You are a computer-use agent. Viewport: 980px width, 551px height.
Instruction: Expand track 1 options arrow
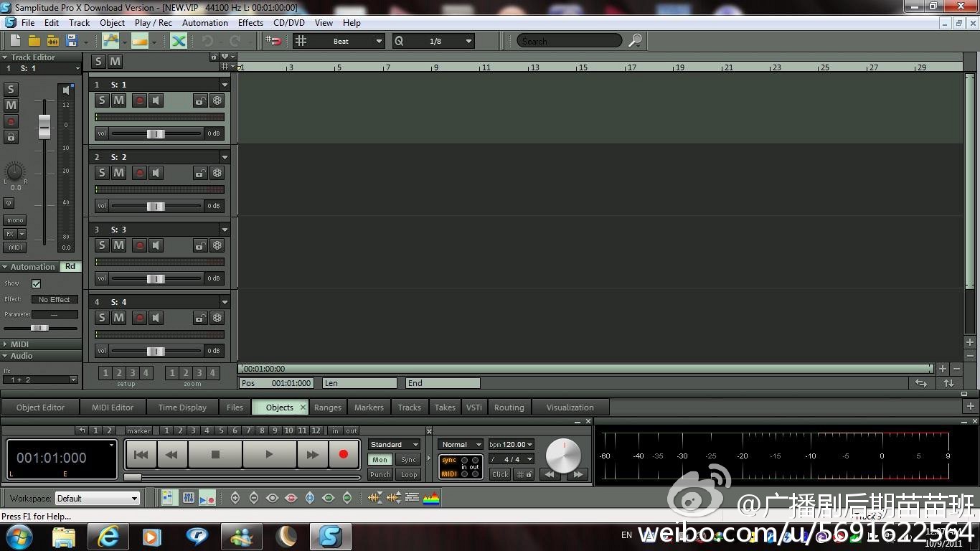[x=225, y=85]
